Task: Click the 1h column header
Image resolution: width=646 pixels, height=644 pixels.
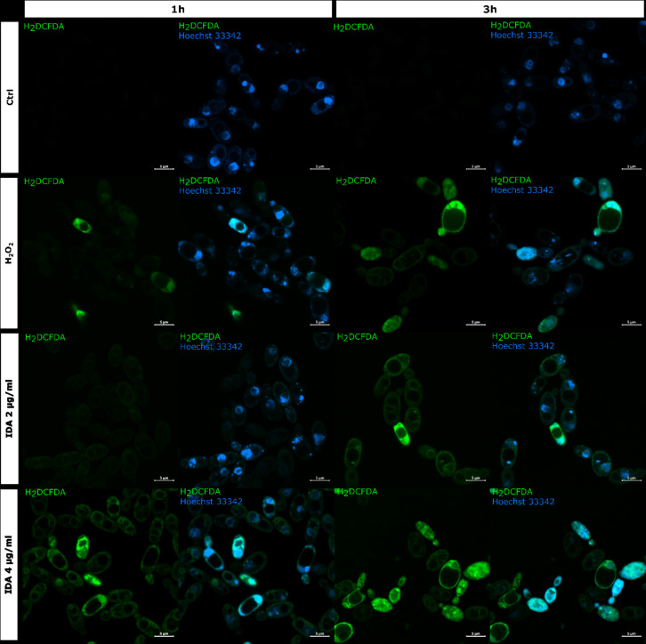Action: pos(178,9)
